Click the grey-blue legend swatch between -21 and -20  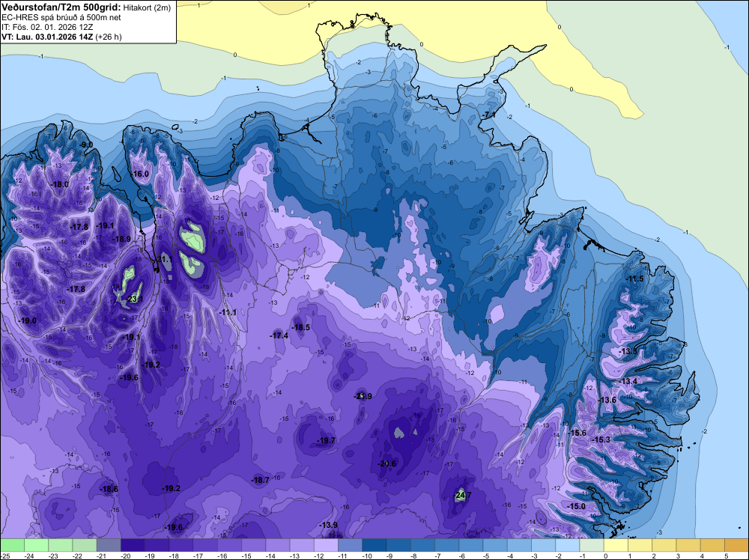pyautogui.click(x=109, y=545)
